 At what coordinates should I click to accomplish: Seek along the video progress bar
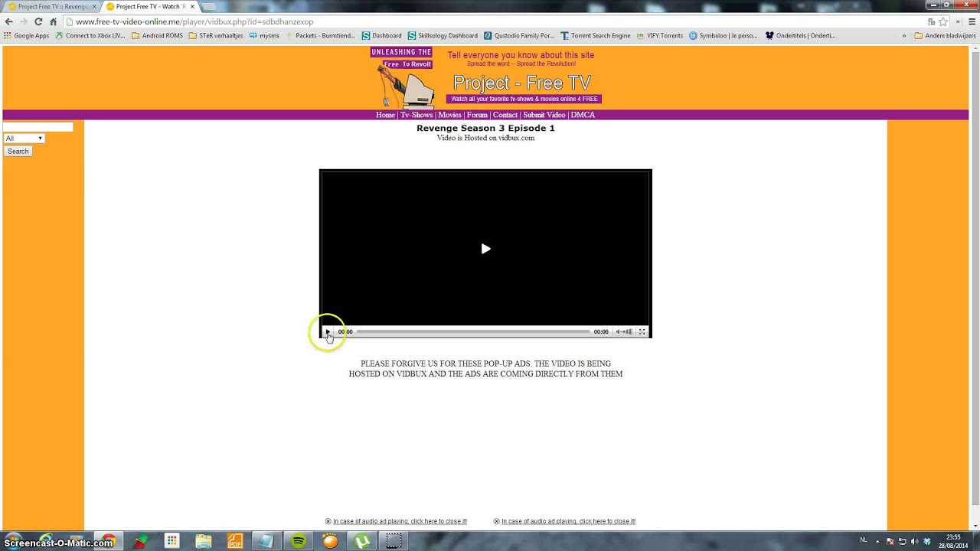pos(473,332)
